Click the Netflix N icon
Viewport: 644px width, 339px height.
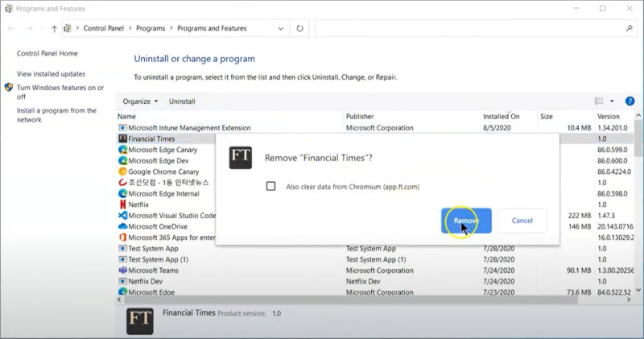[x=122, y=205]
